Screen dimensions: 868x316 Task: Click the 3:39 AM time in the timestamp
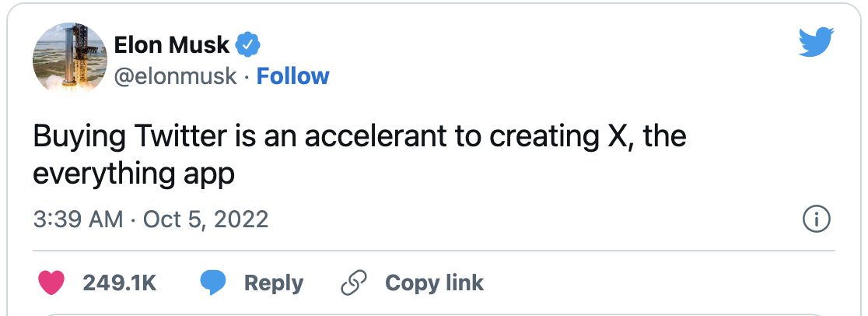[x=78, y=219]
